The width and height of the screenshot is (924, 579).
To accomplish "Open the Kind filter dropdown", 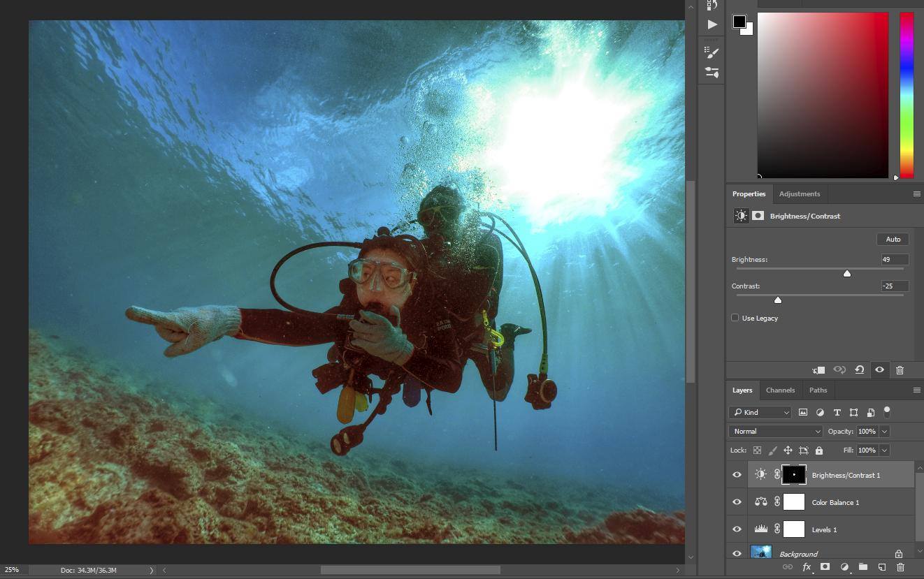I will [760, 413].
